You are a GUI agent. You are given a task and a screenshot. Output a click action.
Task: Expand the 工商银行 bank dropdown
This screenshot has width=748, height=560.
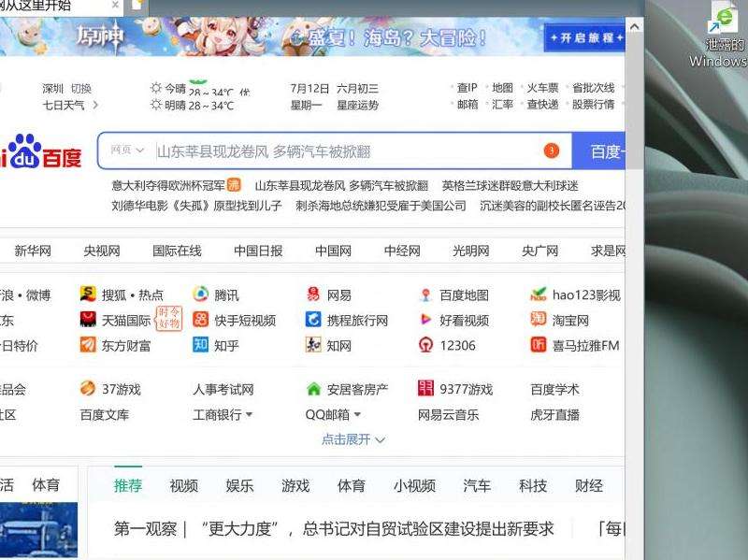tap(250, 415)
